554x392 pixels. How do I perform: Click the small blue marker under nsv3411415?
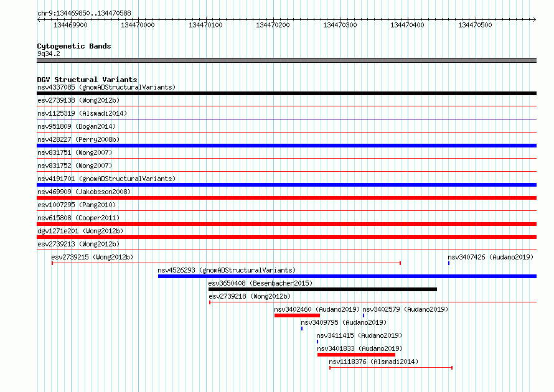pyautogui.click(x=317, y=342)
